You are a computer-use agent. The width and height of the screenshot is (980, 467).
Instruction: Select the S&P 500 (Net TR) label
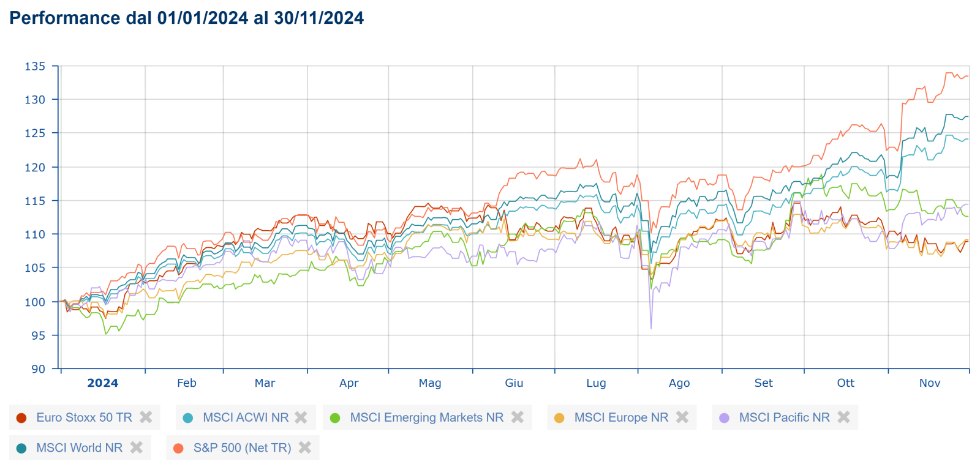coord(242,448)
